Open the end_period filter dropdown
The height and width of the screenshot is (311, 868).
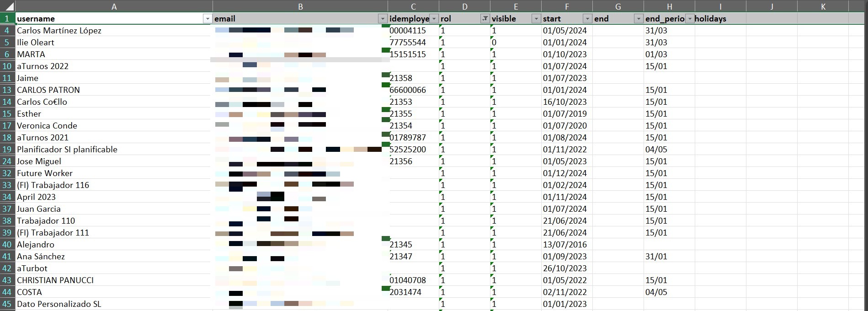(690, 19)
